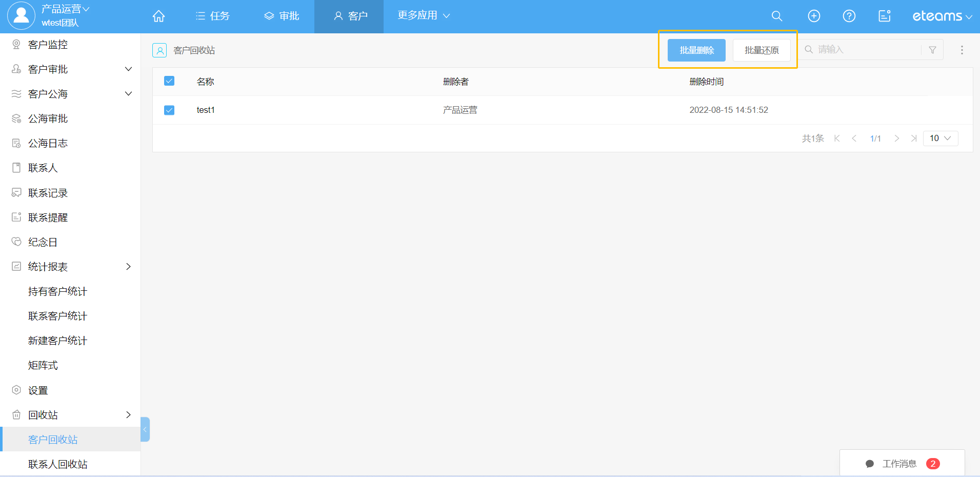The width and height of the screenshot is (980, 477).
Task: Click the plus circle quick-create icon
Action: 814,16
